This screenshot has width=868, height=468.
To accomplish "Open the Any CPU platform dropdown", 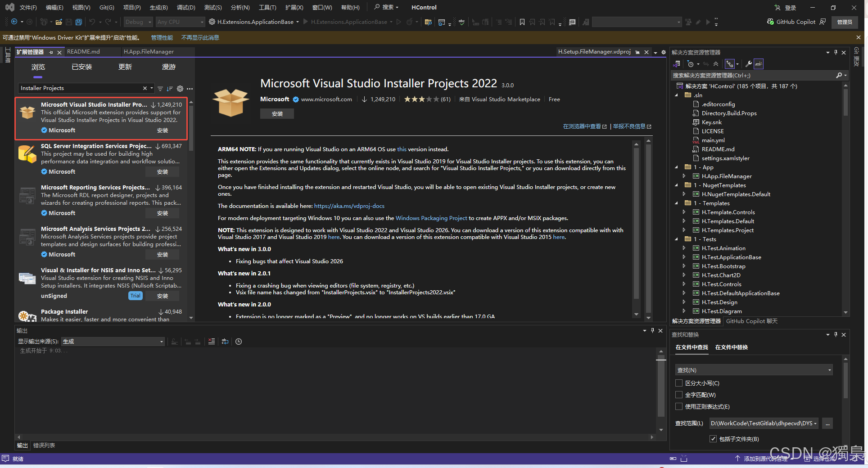I will (180, 22).
